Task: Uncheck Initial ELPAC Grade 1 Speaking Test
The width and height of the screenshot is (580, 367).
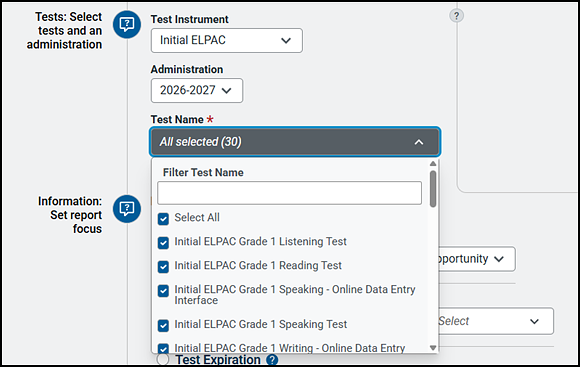Action: pos(163,326)
